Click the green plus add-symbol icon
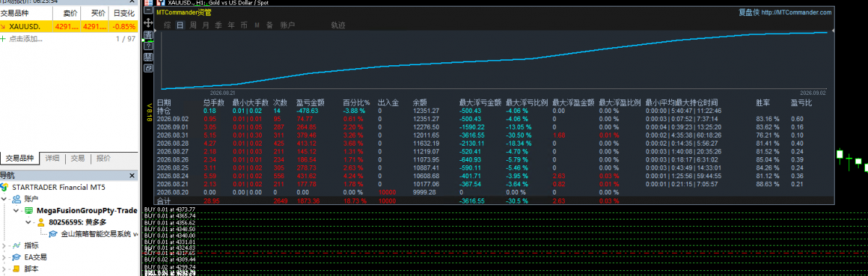The image size is (868, 276). [x=4, y=38]
